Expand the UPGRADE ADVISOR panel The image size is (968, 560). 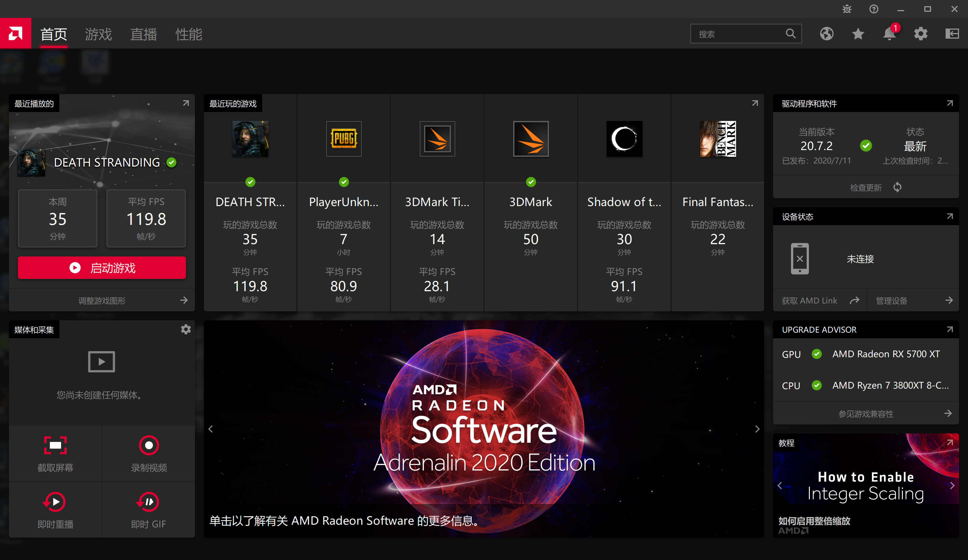pos(950,329)
